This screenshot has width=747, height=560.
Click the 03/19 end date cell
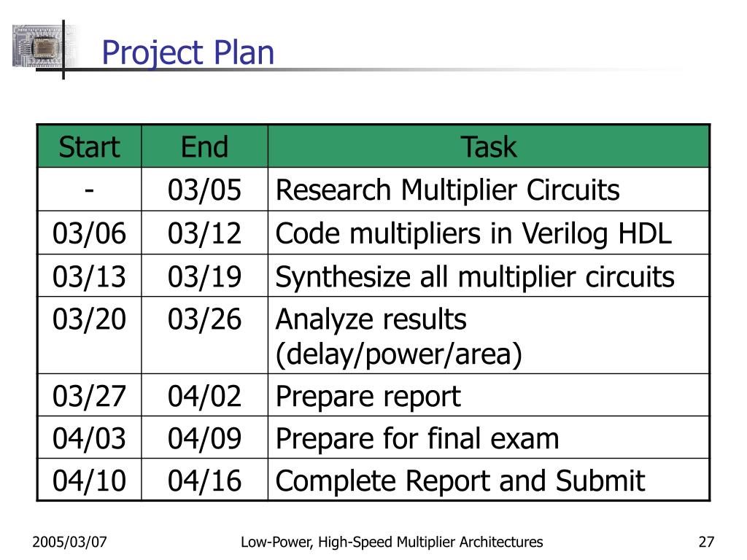(x=204, y=276)
